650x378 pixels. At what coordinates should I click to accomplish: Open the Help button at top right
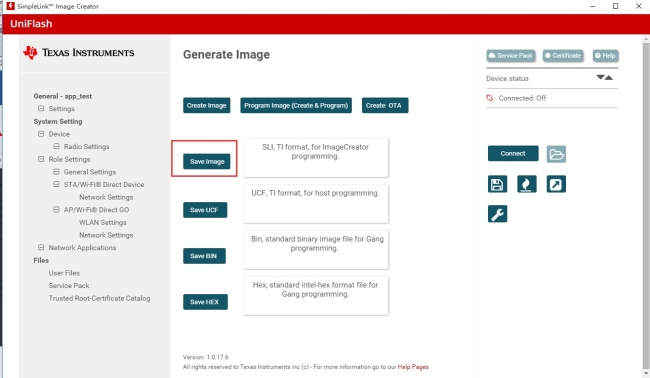coord(605,56)
